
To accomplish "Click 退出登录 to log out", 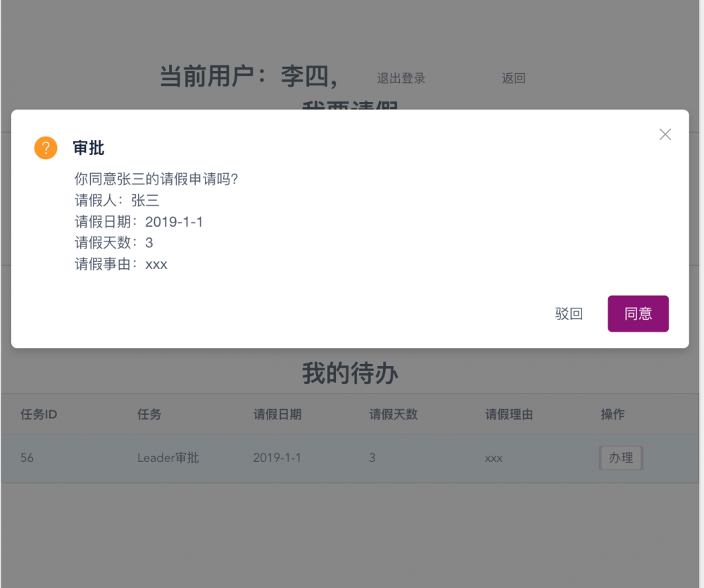I will click(401, 78).
